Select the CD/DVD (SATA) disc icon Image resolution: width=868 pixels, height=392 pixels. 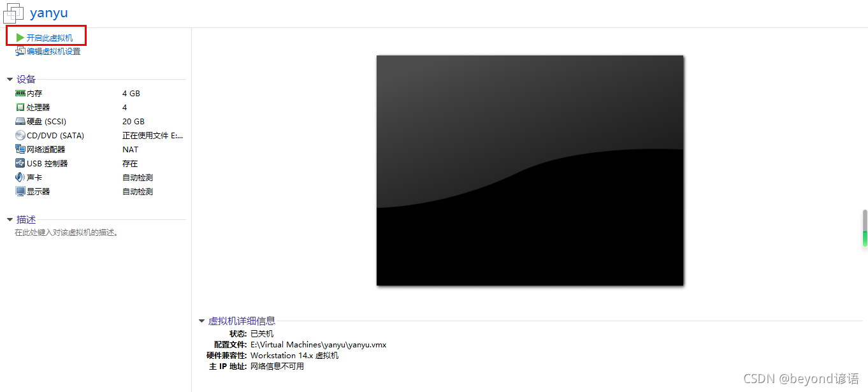click(x=20, y=135)
